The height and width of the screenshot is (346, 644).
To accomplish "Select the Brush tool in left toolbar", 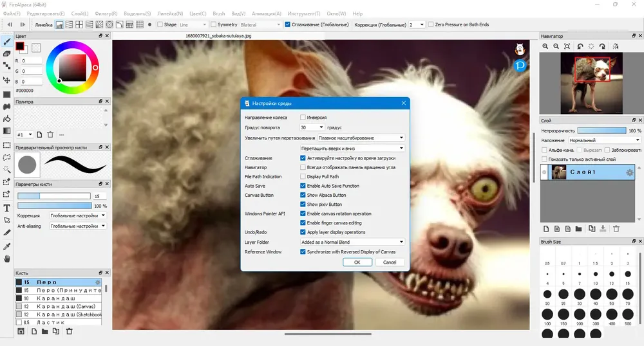I will [6, 42].
